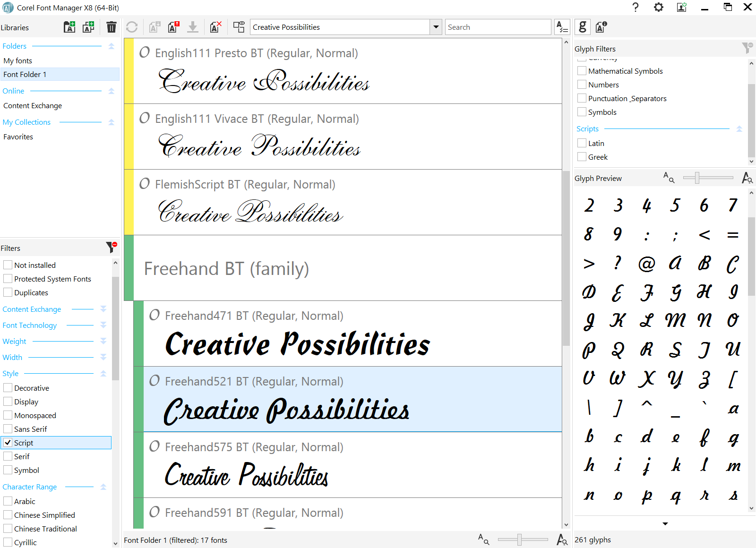The width and height of the screenshot is (756, 548).
Task: Click the small A zoom-out icon in status bar
Action: point(483,539)
